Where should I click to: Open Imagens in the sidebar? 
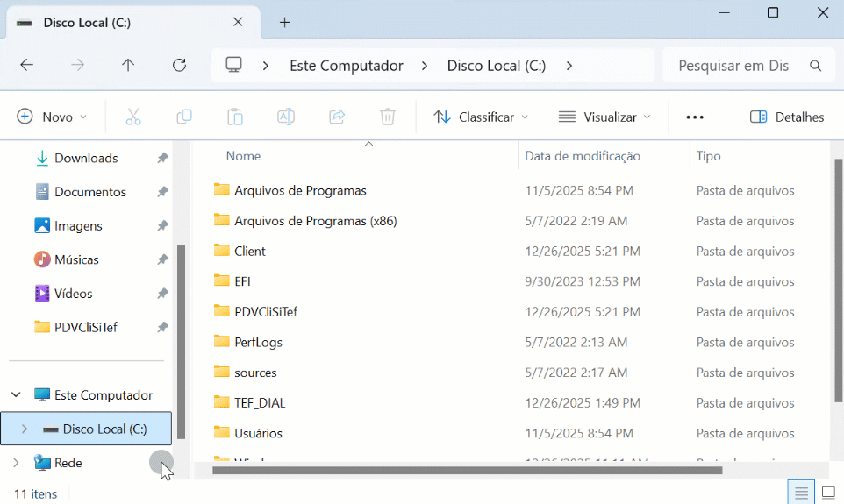pyautogui.click(x=78, y=226)
